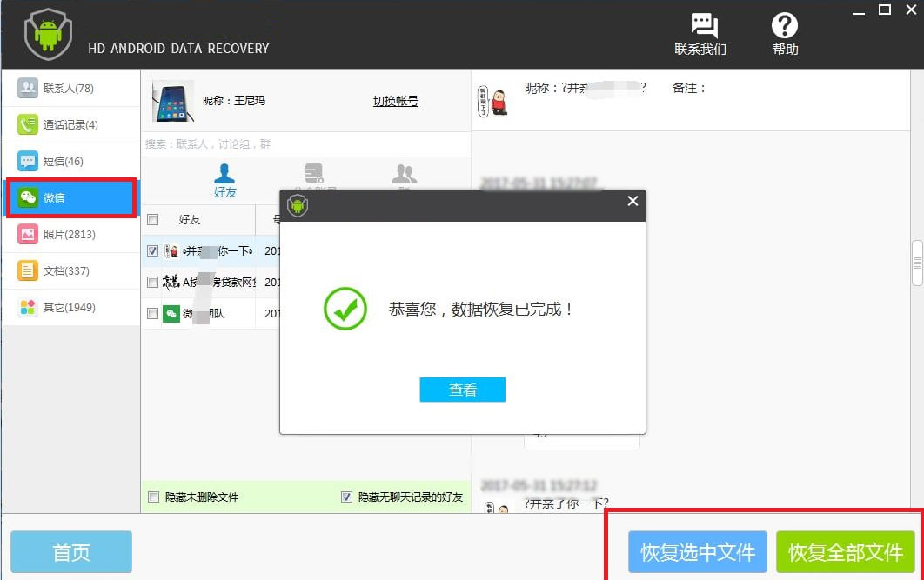Uncheck 隐藏无聊天记录的好友 option
924x580 pixels.
346,497
